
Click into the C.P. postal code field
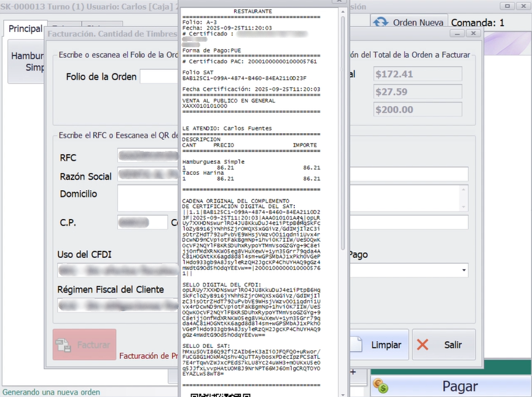[141, 222]
